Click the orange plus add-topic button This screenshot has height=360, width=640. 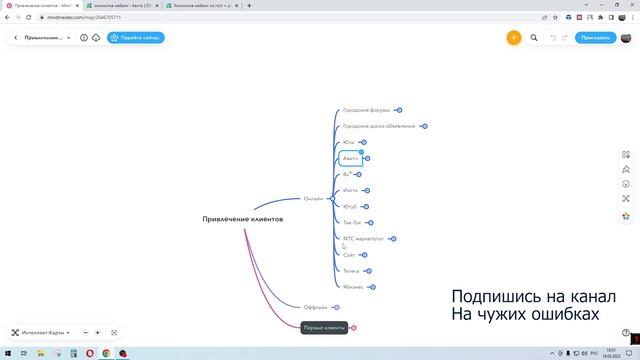point(513,38)
